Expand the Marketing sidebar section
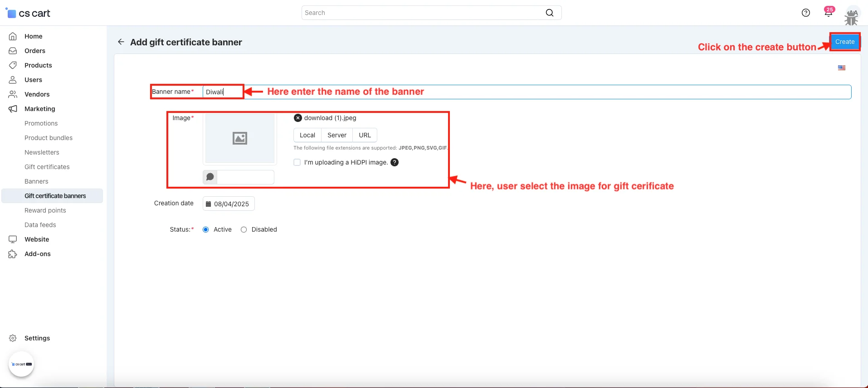The width and height of the screenshot is (868, 388). (39, 109)
